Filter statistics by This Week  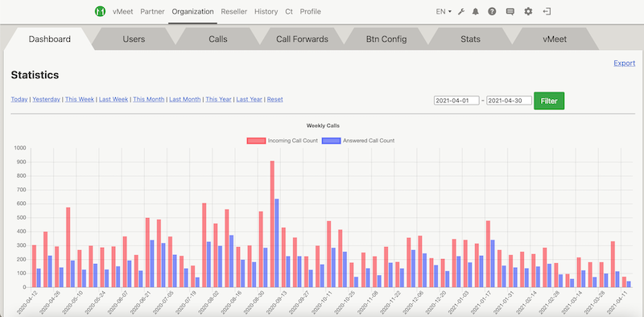(80, 100)
